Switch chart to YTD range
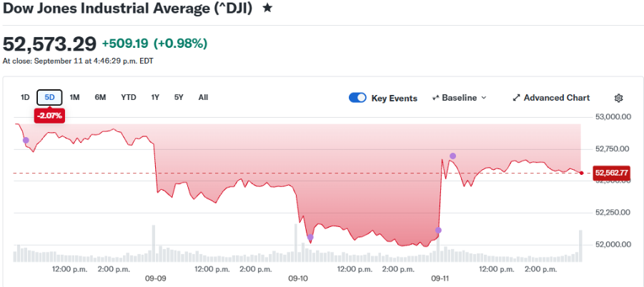 tap(129, 98)
